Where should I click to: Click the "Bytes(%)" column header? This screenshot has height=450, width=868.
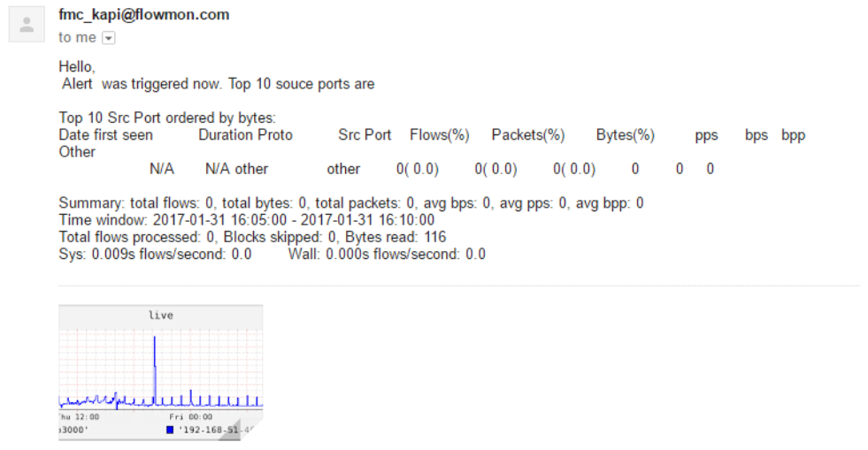[x=625, y=135]
